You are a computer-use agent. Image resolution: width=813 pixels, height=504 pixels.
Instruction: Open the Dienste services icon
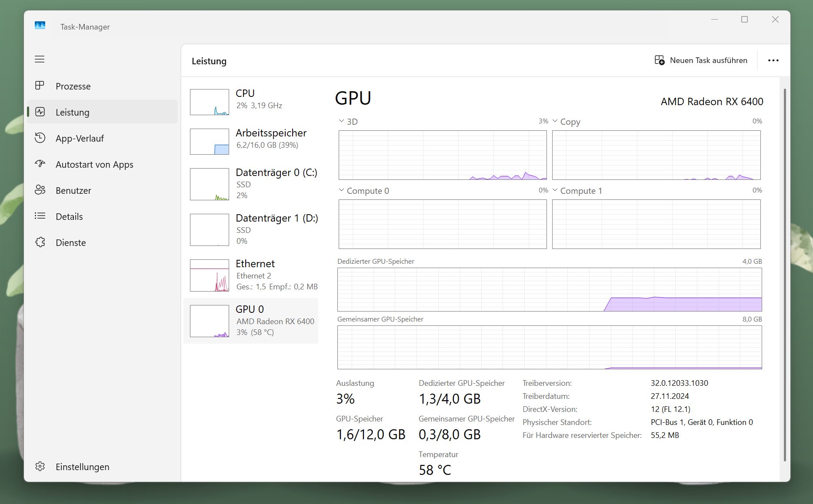pyautogui.click(x=40, y=242)
